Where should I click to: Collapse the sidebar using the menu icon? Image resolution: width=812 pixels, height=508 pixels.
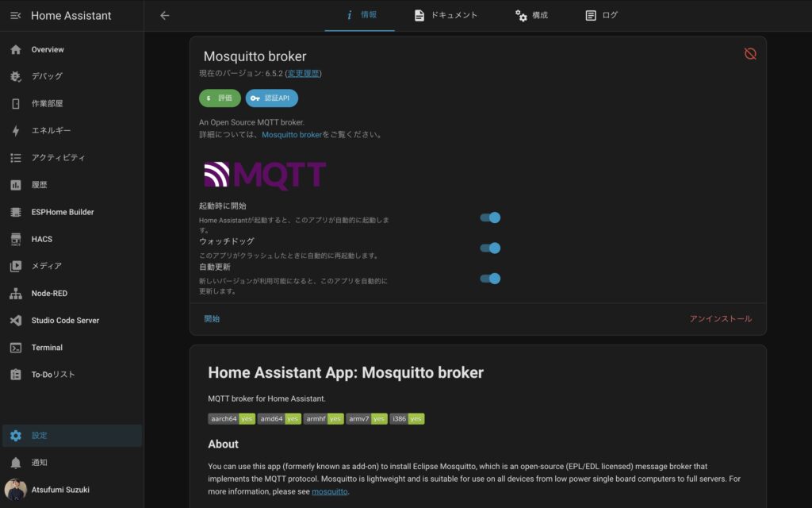tap(15, 16)
